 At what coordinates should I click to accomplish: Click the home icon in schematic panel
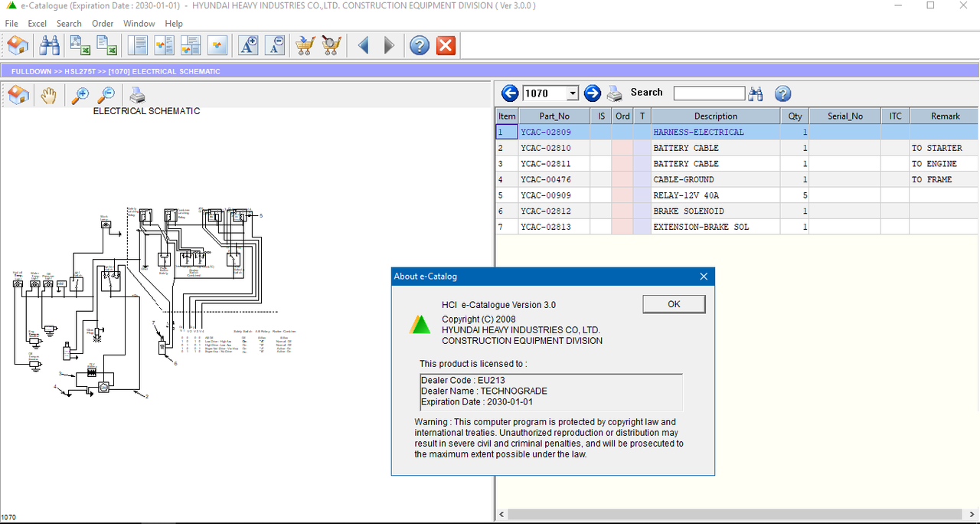(x=18, y=96)
